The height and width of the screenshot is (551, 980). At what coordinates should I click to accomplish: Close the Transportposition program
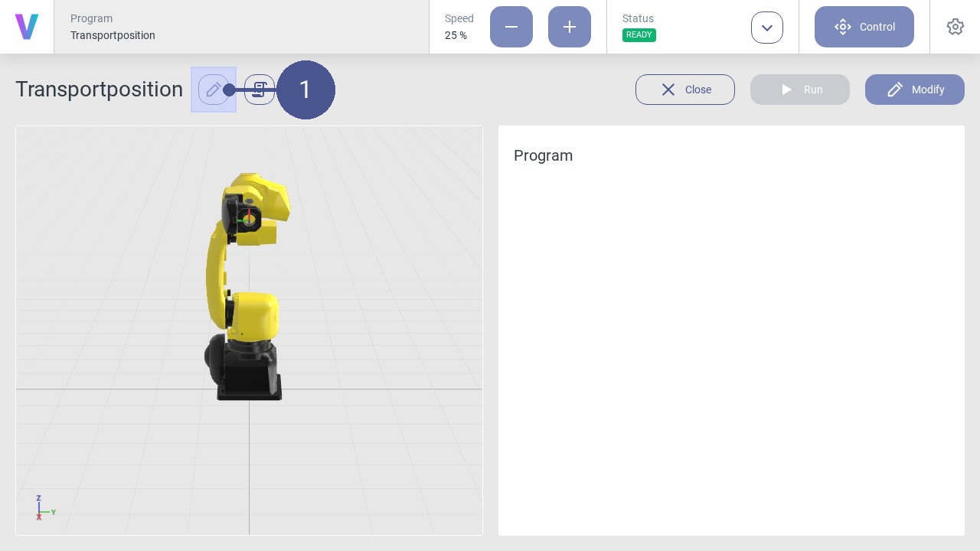pyautogui.click(x=685, y=90)
